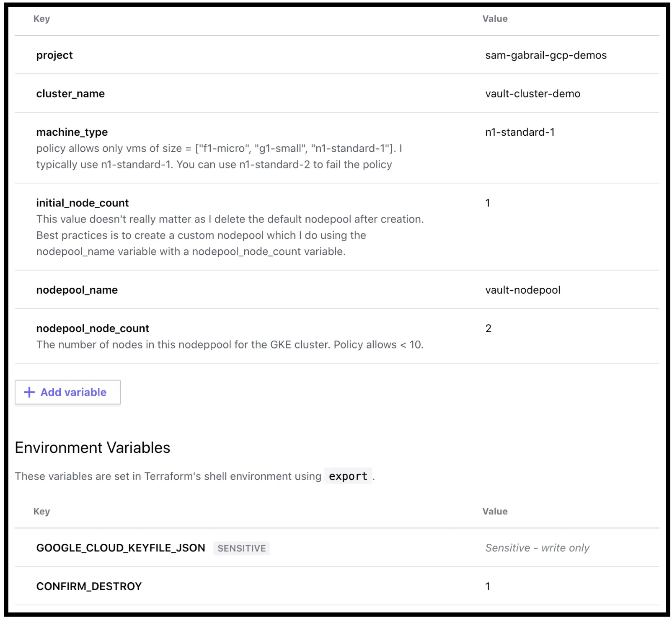This screenshot has height=620, width=672.
Task: Click the 'Sensitive - write only' value
Action: point(537,548)
